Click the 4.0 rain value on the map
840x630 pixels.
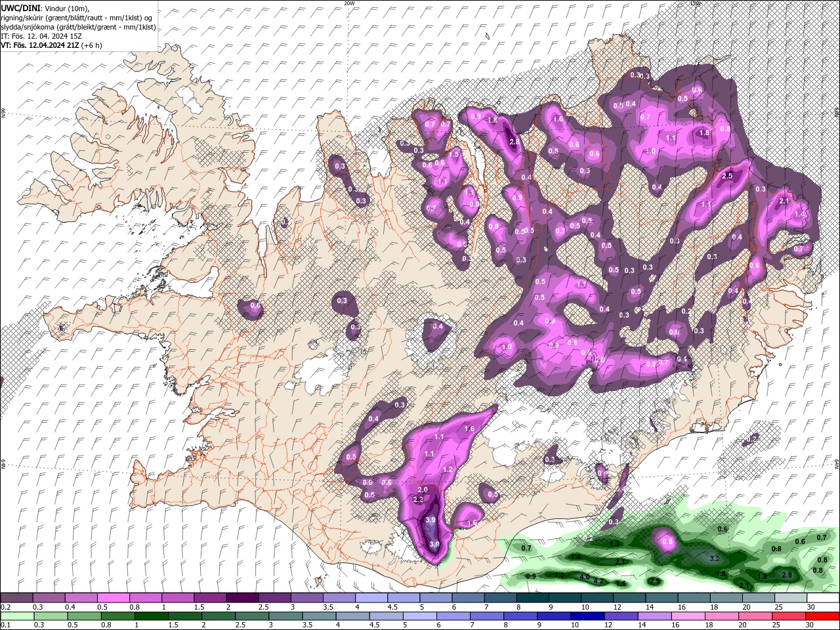(584, 577)
